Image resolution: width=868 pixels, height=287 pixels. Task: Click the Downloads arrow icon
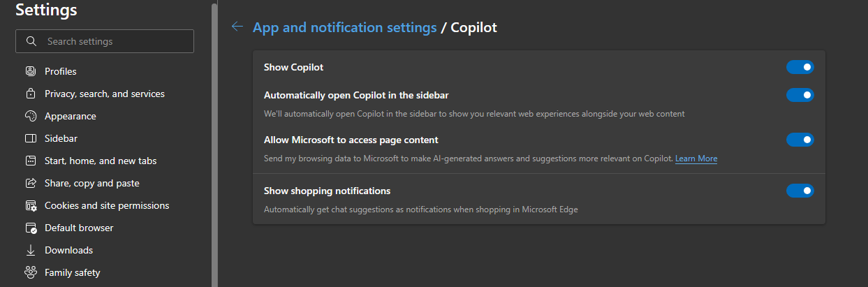click(x=31, y=250)
